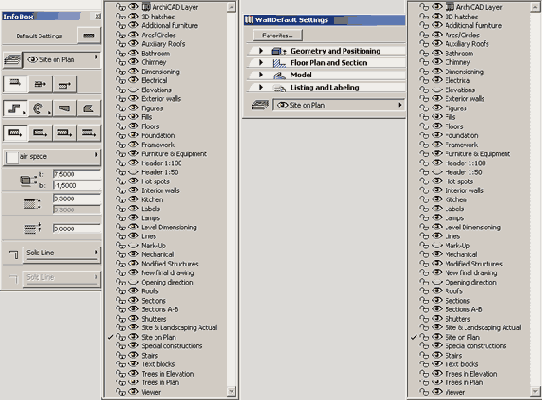The image size is (542, 400).
Task: Choose Trees in Elevation in the right layer menu
Action: pyautogui.click(x=471, y=374)
